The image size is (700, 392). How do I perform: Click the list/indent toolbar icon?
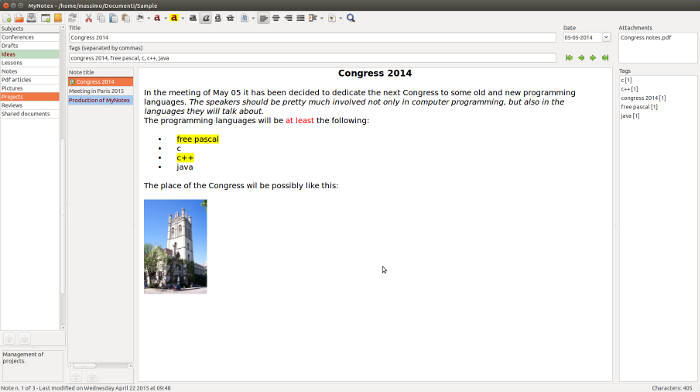(312, 18)
